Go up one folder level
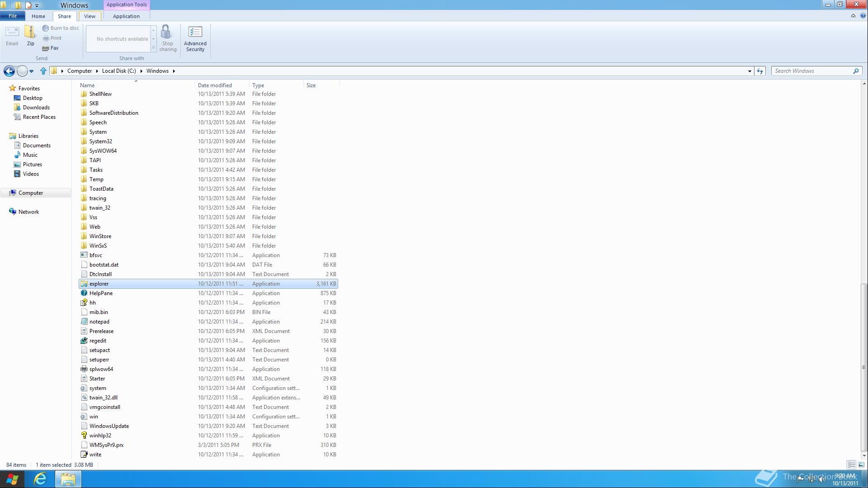Screen dimensions: 868x488 (x=43, y=71)
